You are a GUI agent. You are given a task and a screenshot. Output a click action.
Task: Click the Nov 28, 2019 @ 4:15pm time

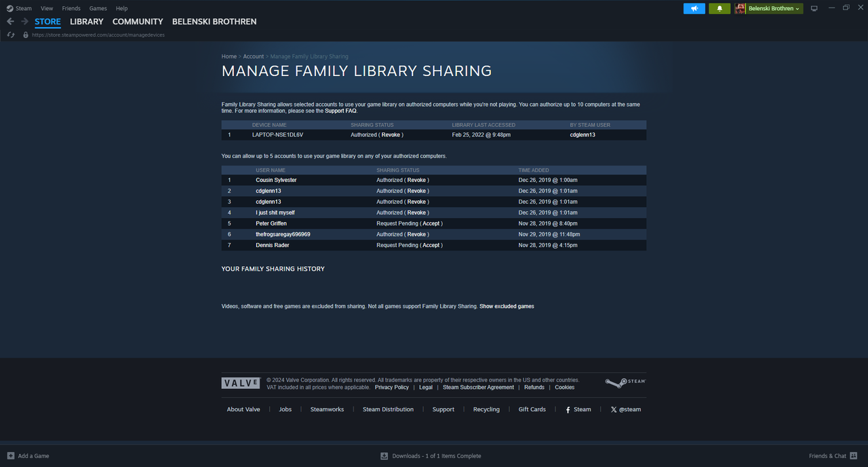click(x=548, y=245)
